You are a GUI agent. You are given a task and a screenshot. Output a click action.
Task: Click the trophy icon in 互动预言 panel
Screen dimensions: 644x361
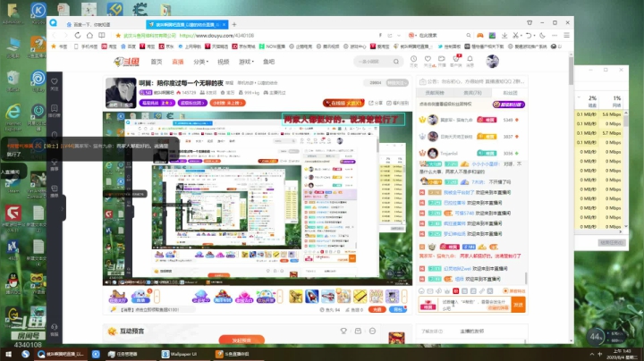click(x=343, y=331)
